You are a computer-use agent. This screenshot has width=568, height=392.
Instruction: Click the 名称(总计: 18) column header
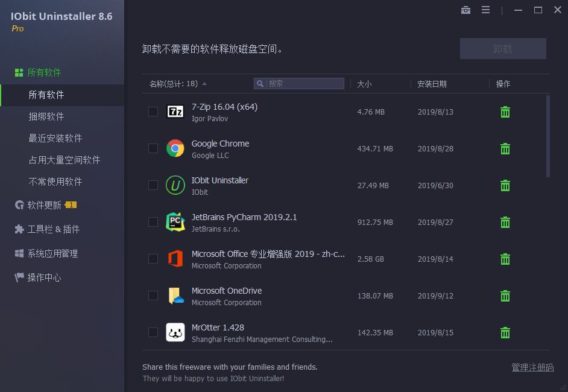tap(174, 84)
